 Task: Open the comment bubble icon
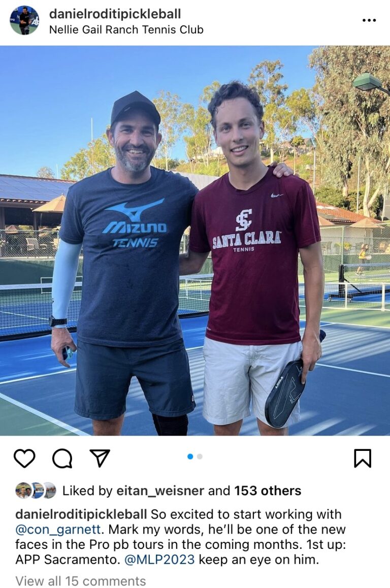pyautogui.click(x=62, y=458)
